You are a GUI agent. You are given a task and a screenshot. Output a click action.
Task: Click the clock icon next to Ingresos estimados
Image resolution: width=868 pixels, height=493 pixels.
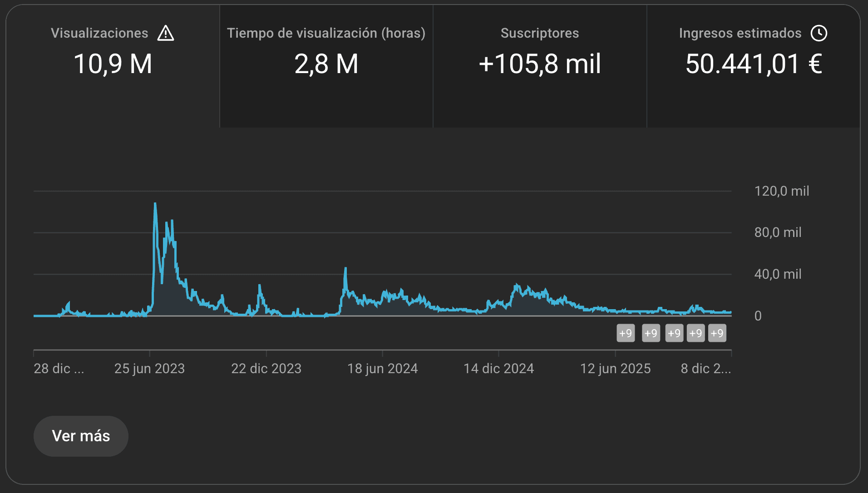[819, 33]
